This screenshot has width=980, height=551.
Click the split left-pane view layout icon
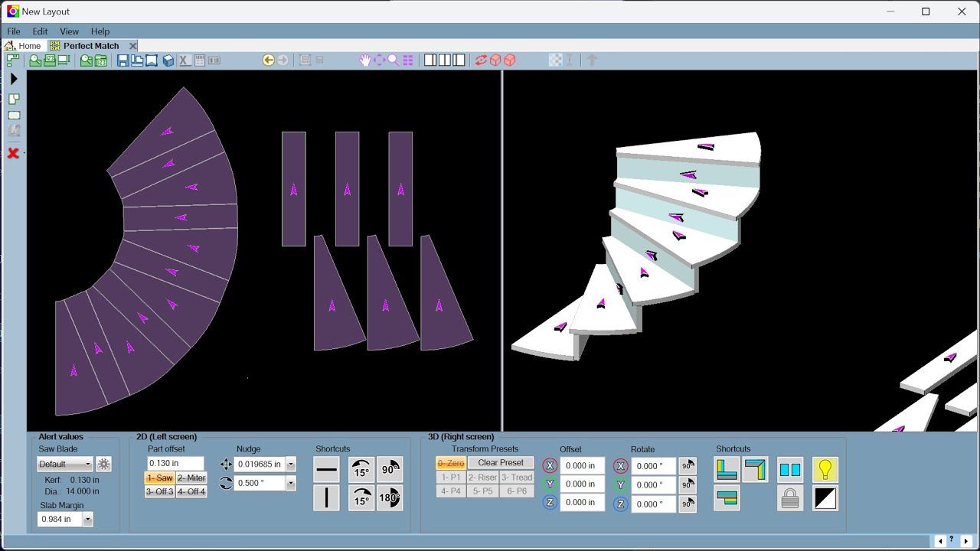(430, 60)
